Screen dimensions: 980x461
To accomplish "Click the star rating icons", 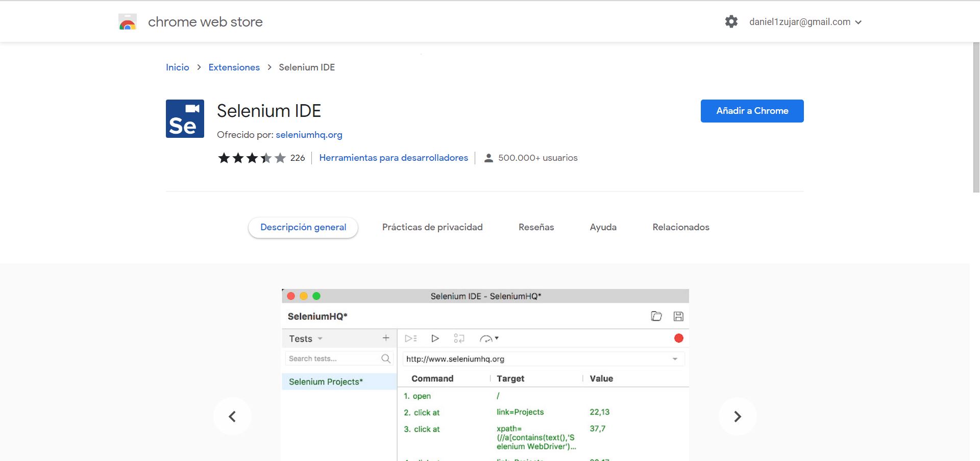I will click(x=252, y=158).
